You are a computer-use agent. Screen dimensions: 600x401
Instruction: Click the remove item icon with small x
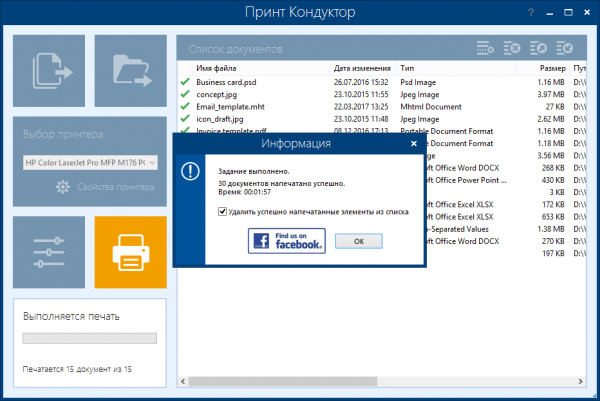(x=487, y=48)
